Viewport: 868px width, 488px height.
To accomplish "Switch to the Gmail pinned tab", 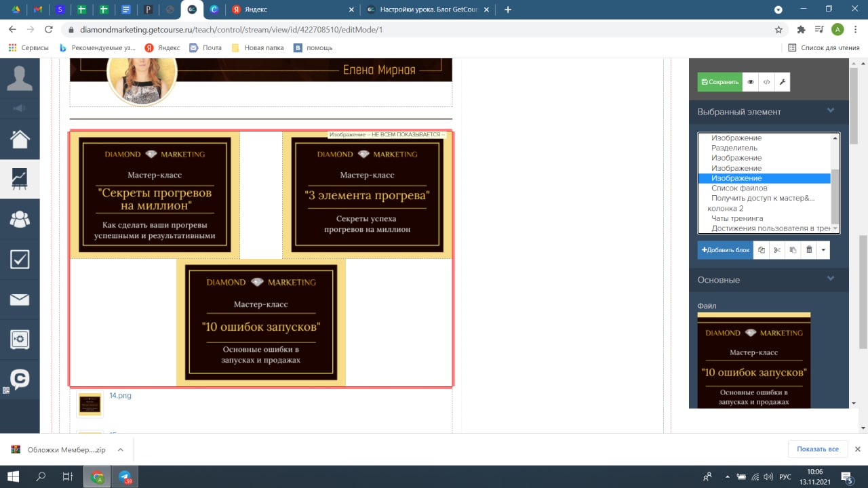I will pos(38,9).
